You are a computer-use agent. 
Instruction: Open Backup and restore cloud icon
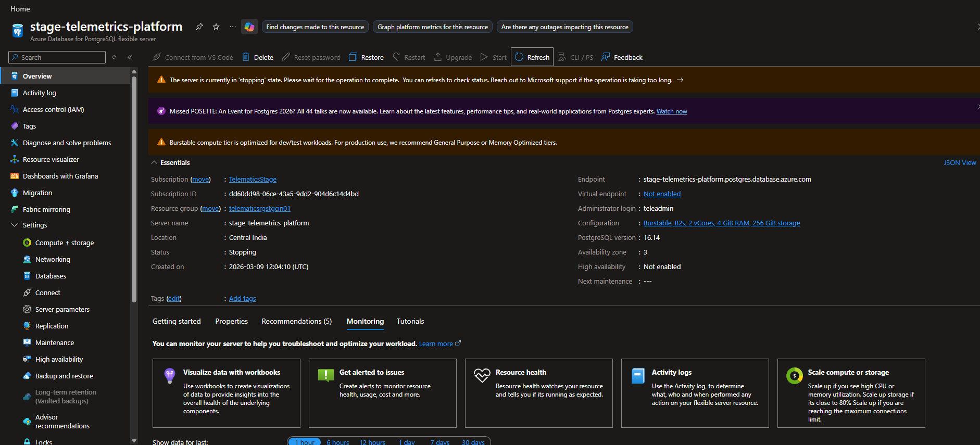click(x=27, y=376)
